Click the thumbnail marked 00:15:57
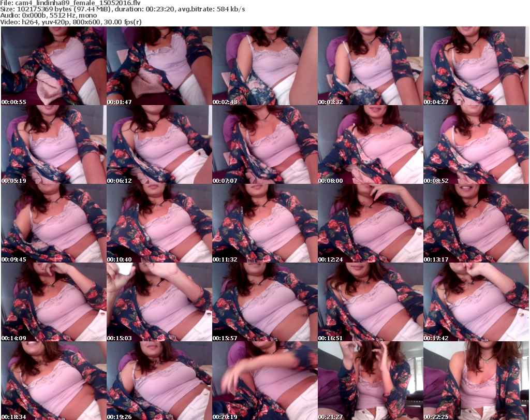This screenshot has height=420, width=530. tap(265, 302)
